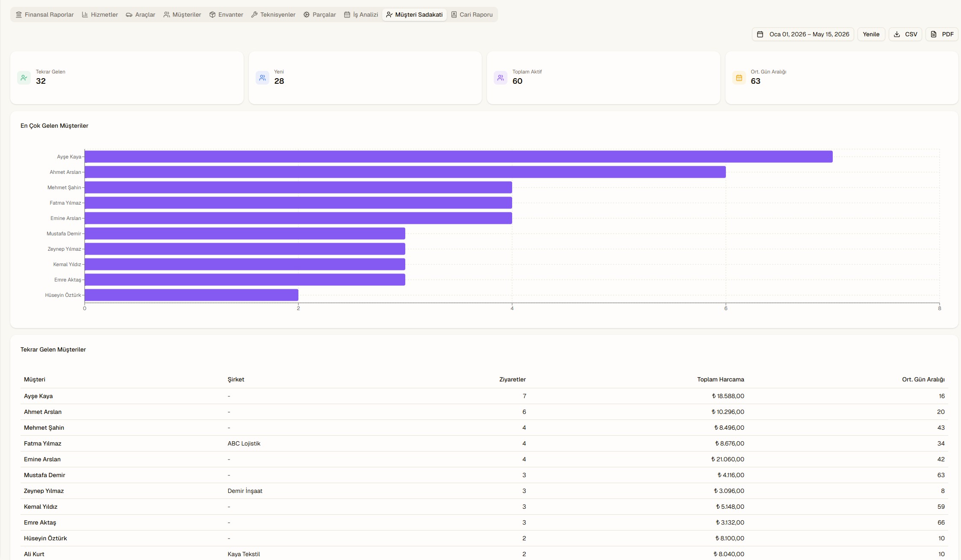Screen dimensions: 961x560
Task: Click the Yenile refresh button
Action: point(871,34)
